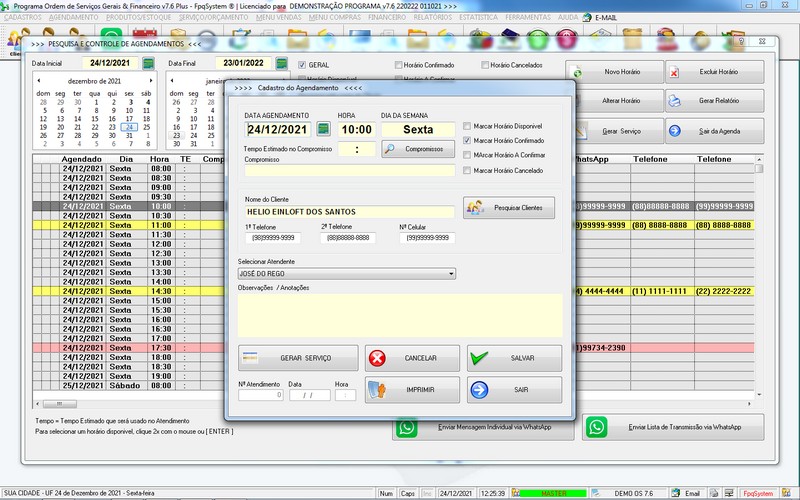Click Nº Atendimento field
This screenshot has height=500, width=800.
(261, 395)
